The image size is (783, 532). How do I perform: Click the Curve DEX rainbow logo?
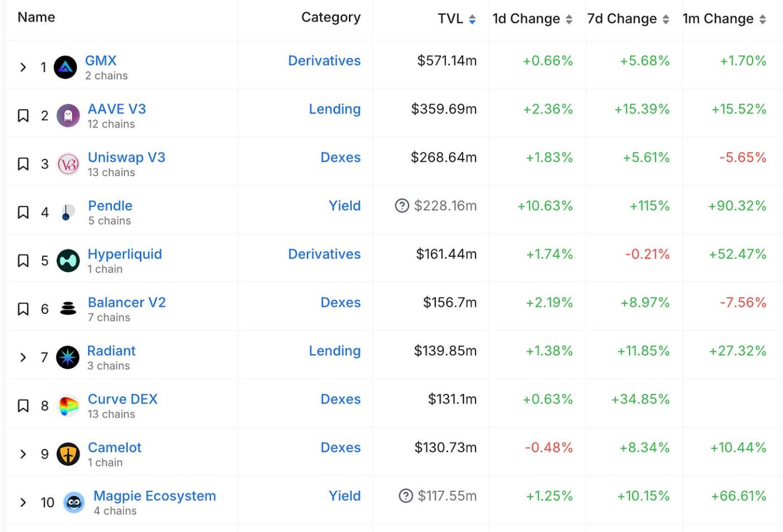tap(68, 406)
